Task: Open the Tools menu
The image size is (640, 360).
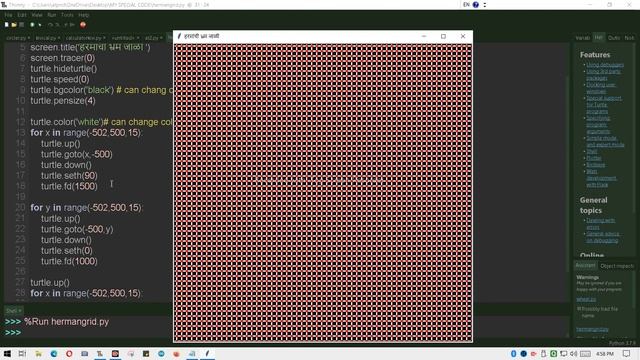Action: click(x=67, y=15)
